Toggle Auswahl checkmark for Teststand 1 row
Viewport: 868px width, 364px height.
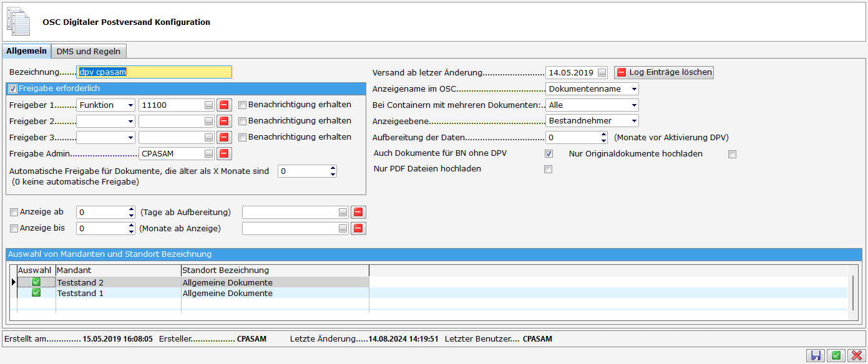click(36, 293)
